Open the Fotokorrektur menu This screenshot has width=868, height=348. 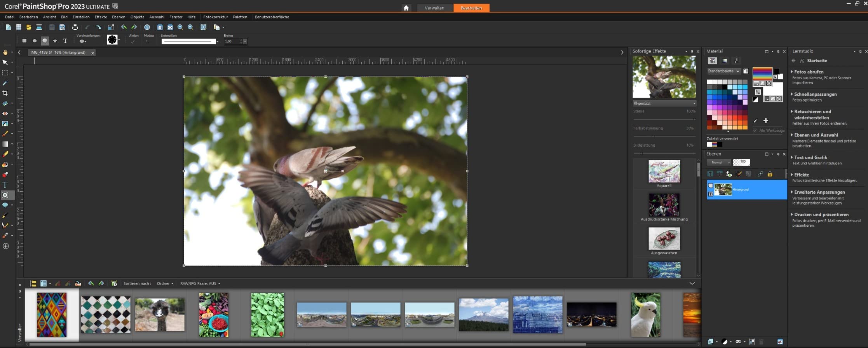pos(216,17)
